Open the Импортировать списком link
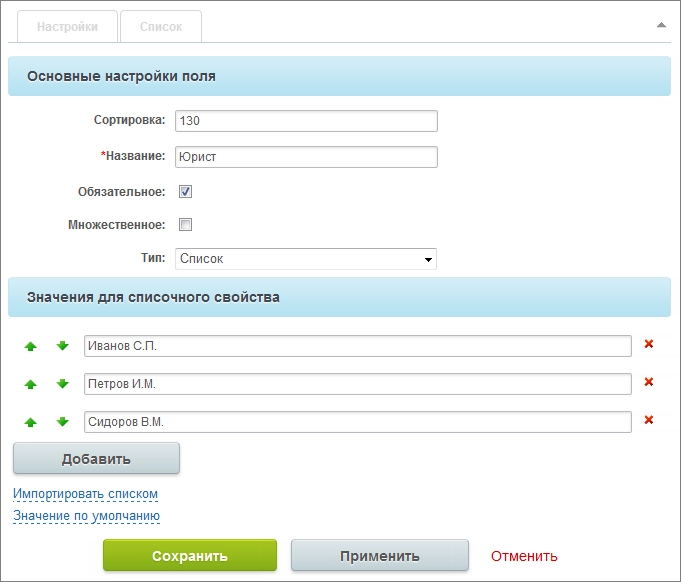 85,494
